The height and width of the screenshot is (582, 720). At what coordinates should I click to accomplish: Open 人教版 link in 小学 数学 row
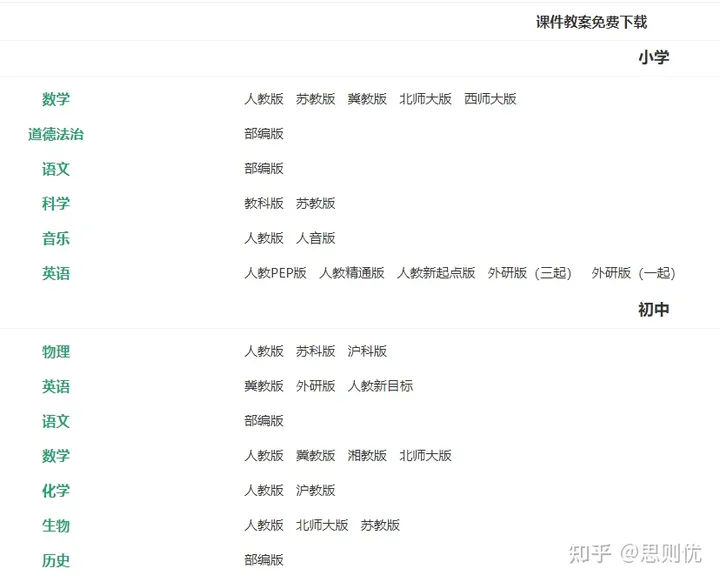264,99
